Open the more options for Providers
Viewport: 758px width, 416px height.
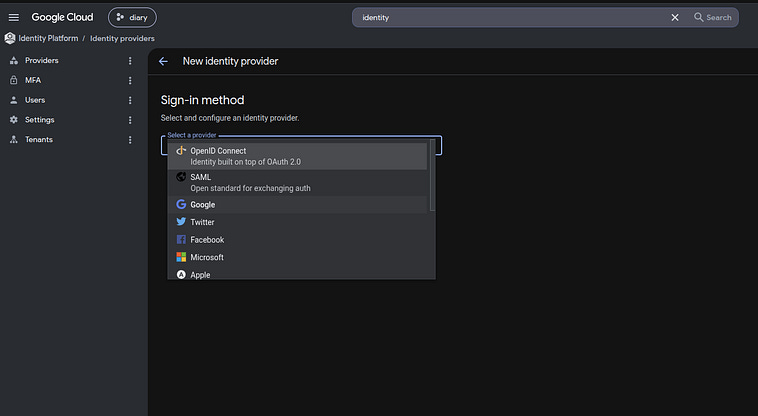click(x=130, y=60)
